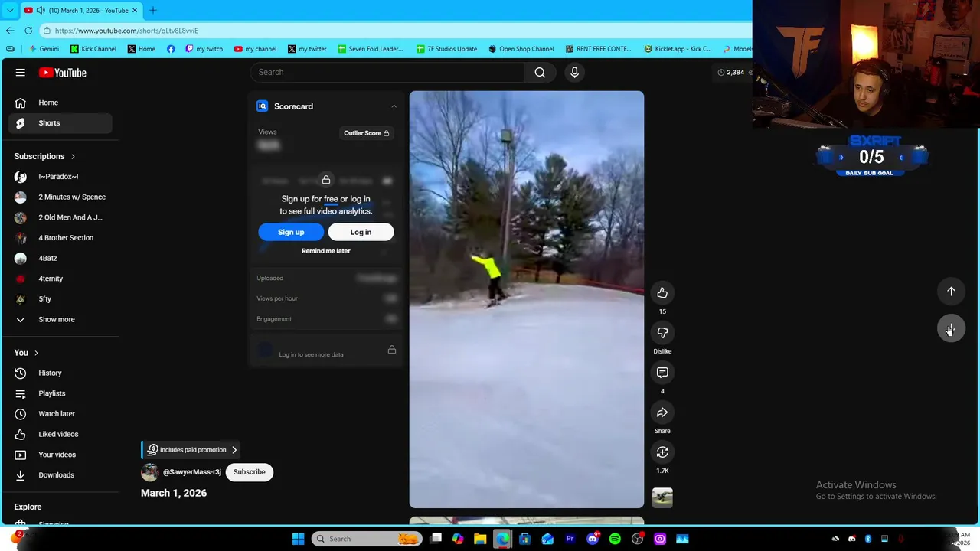Expand the Subscriptions section chevron

click(x=73, y=157)
